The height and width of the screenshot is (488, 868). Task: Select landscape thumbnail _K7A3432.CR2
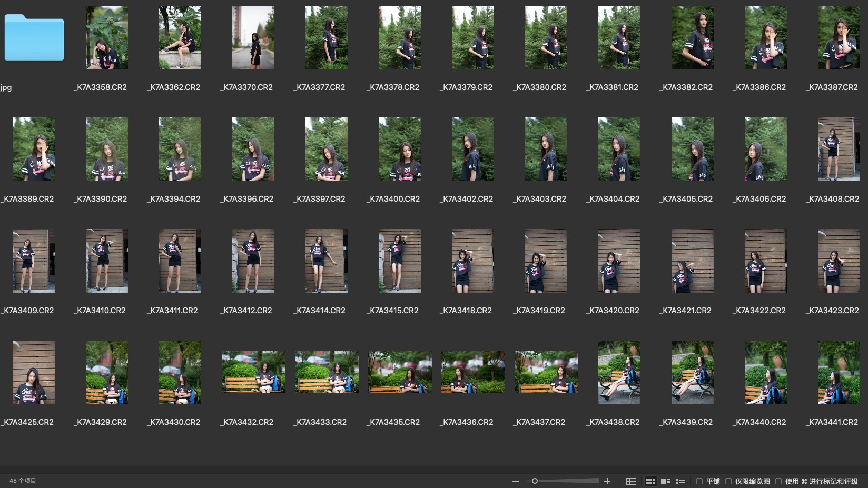(253, 372)
